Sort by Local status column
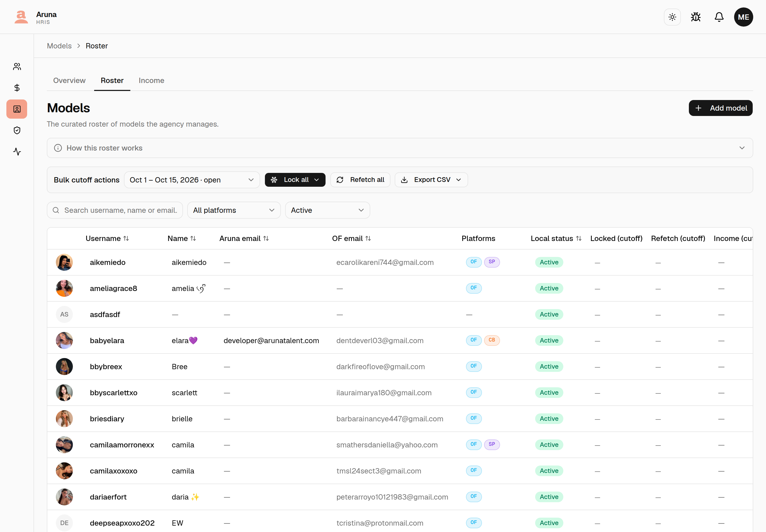The width and height of the screenshot is (766, 532). pyautogui.click(x=556, y=238)
